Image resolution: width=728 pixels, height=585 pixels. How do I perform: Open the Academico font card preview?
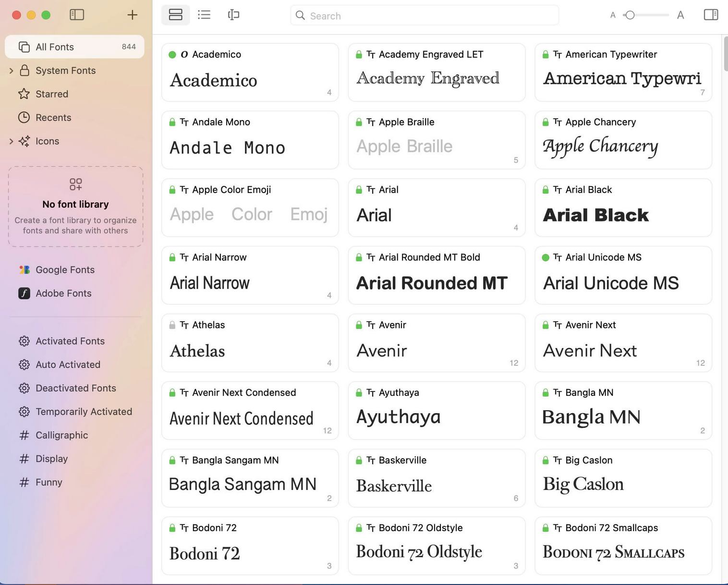coord(214,80)
